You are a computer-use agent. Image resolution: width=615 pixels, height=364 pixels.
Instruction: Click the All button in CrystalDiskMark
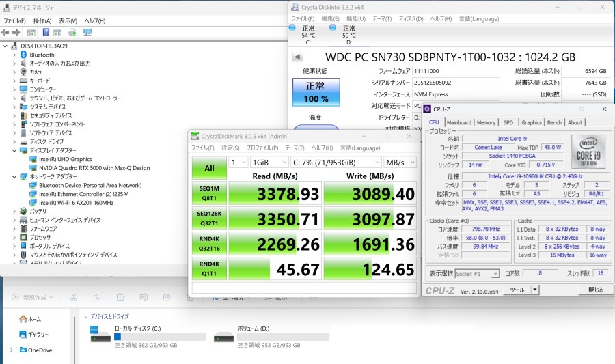pyautogui.click(x=209, y=168)
